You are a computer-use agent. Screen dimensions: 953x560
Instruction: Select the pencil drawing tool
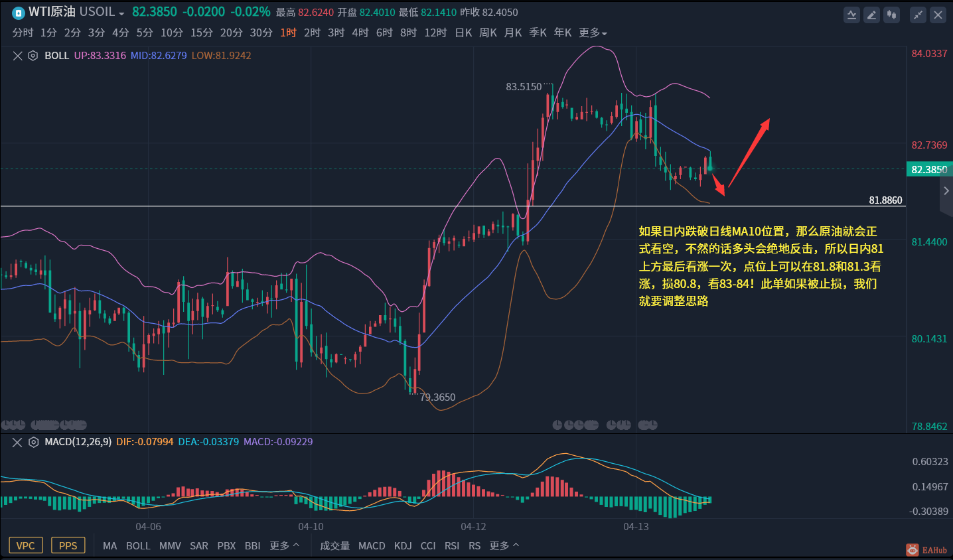point(872,15)
